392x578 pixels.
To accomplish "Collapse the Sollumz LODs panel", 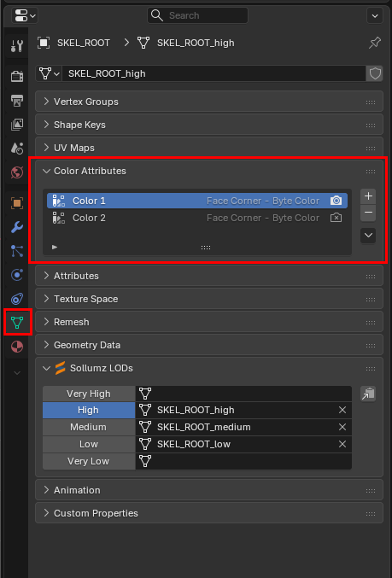I will 209,368.
